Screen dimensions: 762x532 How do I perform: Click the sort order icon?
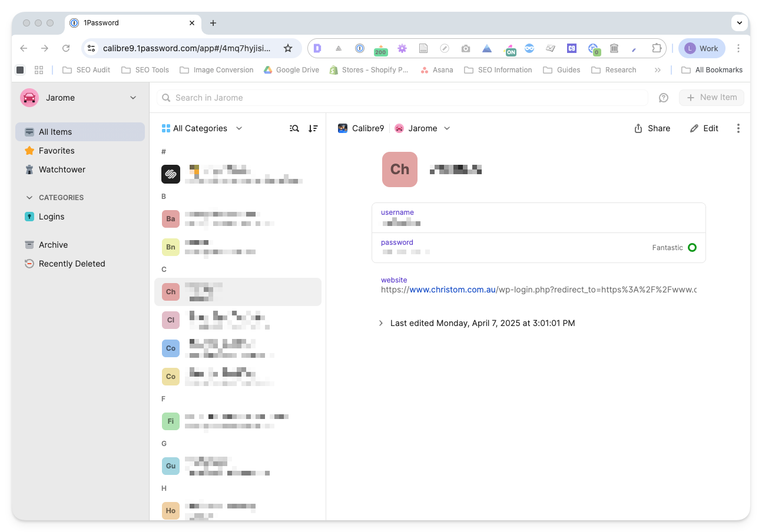coord(313,128)
